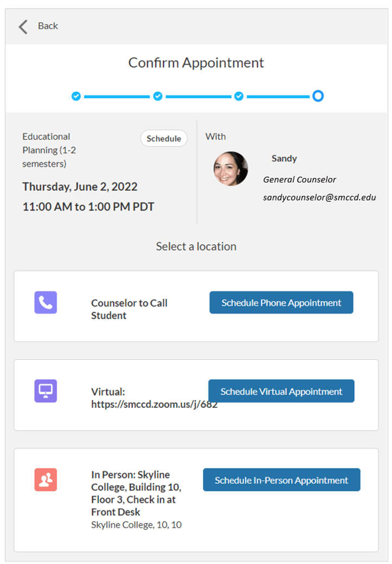Click the first completed progress checkmark
Image resolution: width=392 pixels, height=564 pixels.
[76, 96]
